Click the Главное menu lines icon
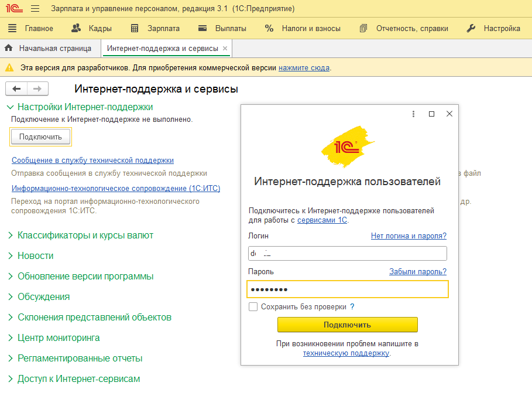The image size is (532, 406). 12,28
